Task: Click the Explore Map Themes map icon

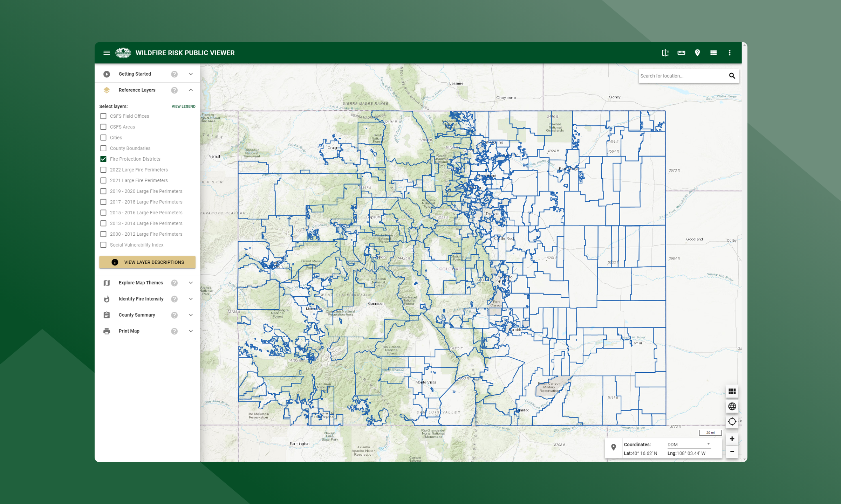Action: pos(107,283)
